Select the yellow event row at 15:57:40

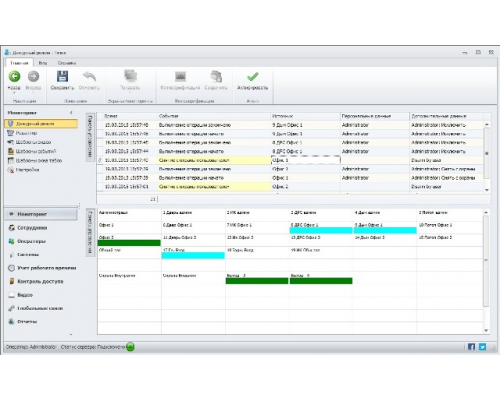(290, 160)
